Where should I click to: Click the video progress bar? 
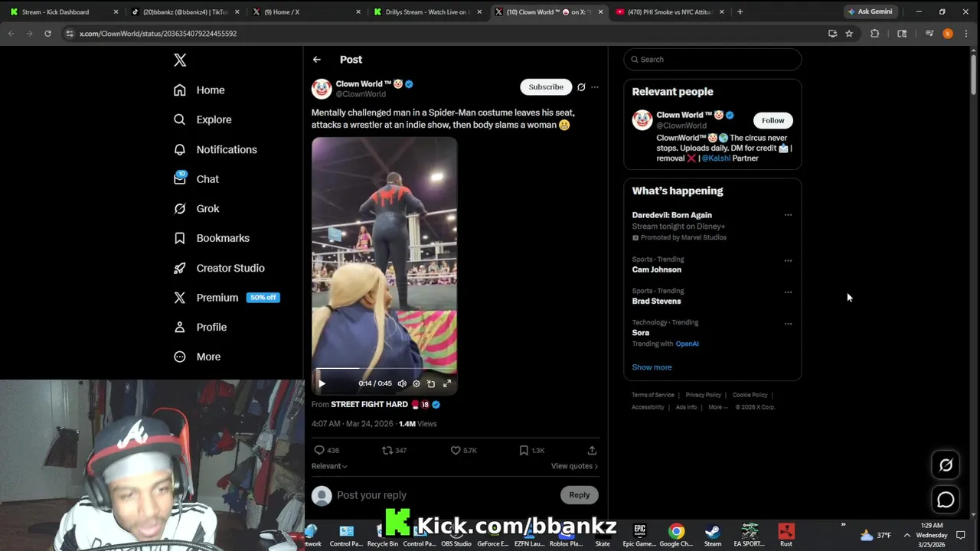tap(384, 368)
